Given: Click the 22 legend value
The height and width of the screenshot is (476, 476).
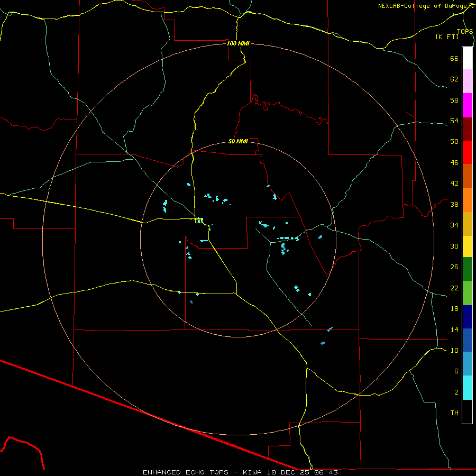Looking at the screenshot, I should pos(454,288).
